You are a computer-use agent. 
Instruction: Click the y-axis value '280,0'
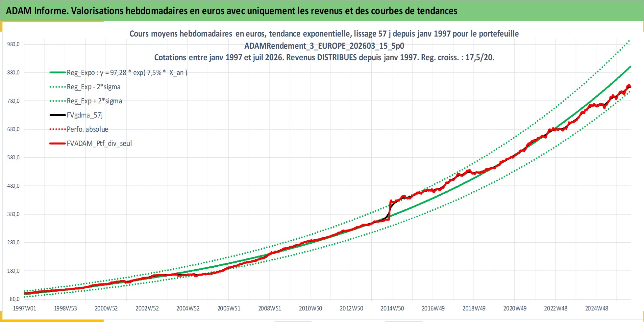pos(13,243)
